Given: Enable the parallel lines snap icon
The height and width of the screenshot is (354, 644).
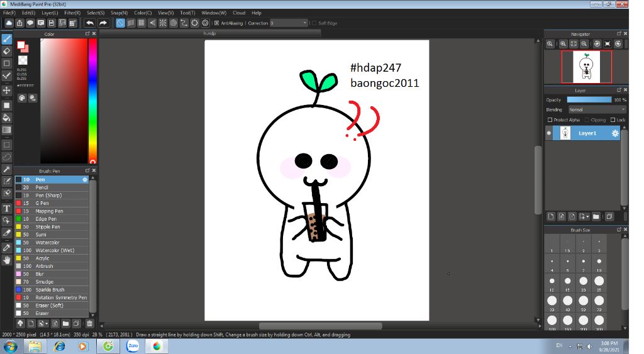Looking at the screenshot, I should pos(131,23).
